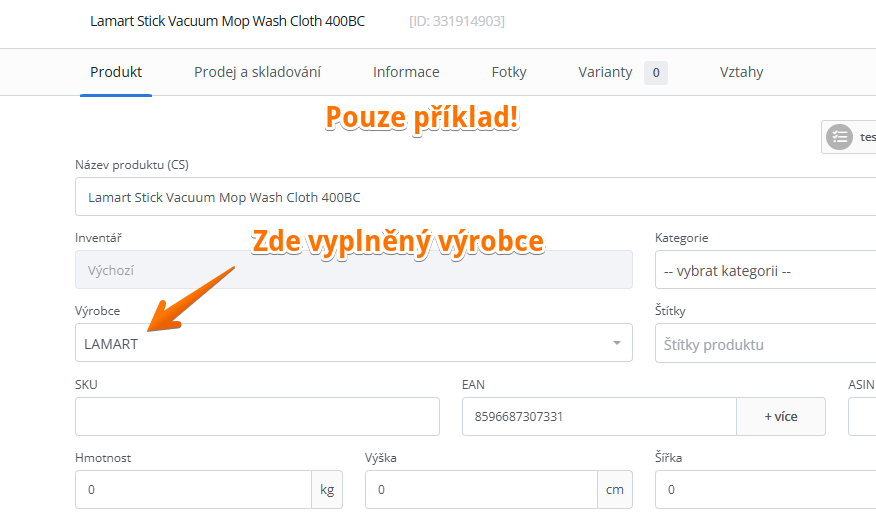The height and width of the screenshot is (517, 876).
Task: Click the EAN field 8596687307331
Action: pos(599,416)
